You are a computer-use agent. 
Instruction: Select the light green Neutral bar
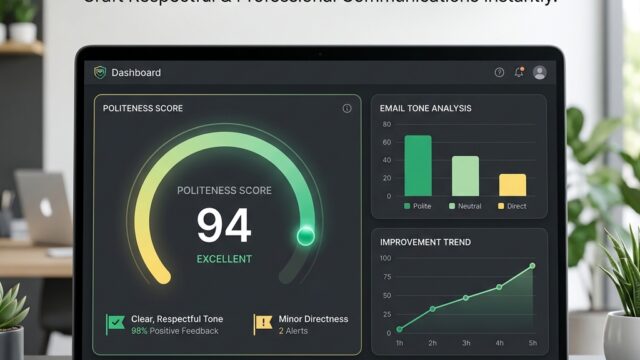click(x=465, y=176)
